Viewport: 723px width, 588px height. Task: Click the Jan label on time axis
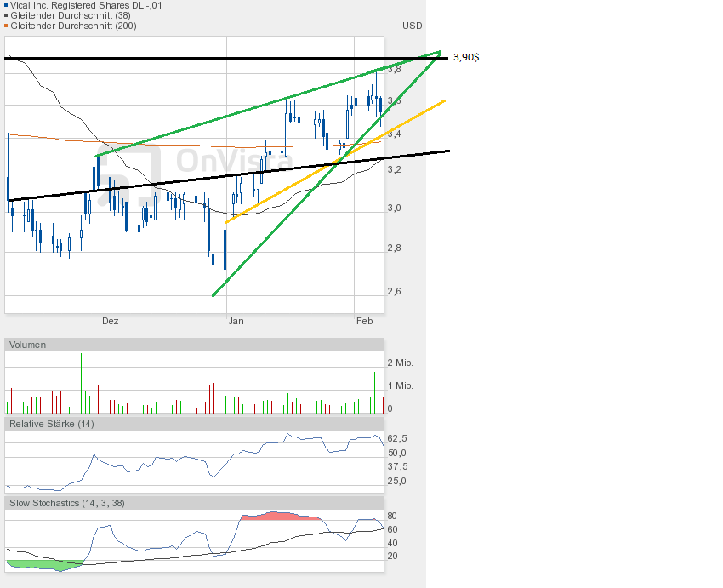click(235, 321)
